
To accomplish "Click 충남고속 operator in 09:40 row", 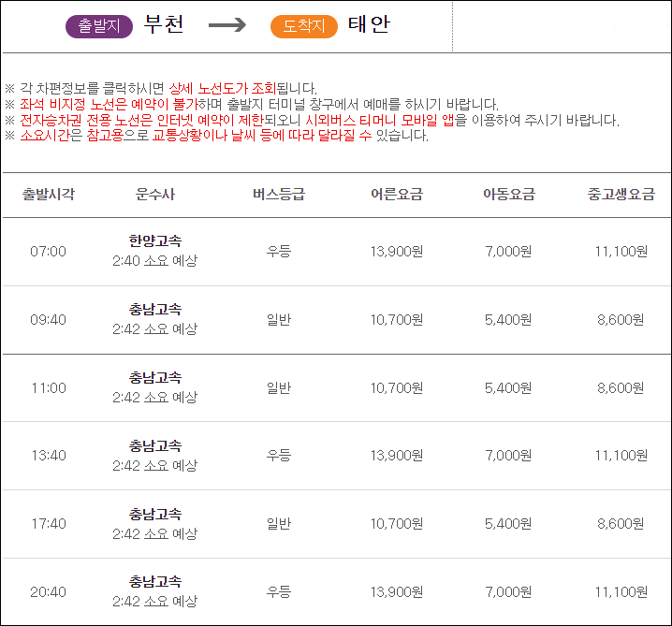I will click(x=155, y=310).
